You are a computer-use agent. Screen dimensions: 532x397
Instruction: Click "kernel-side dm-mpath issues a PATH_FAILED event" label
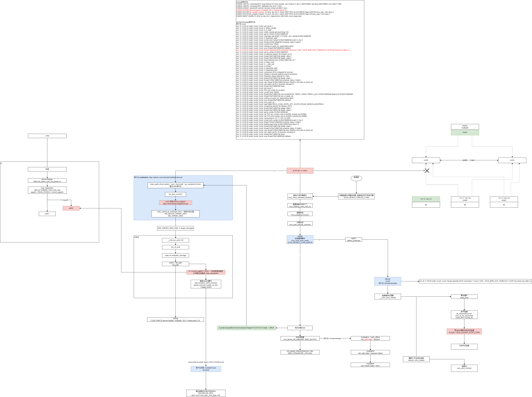(206, 362)
